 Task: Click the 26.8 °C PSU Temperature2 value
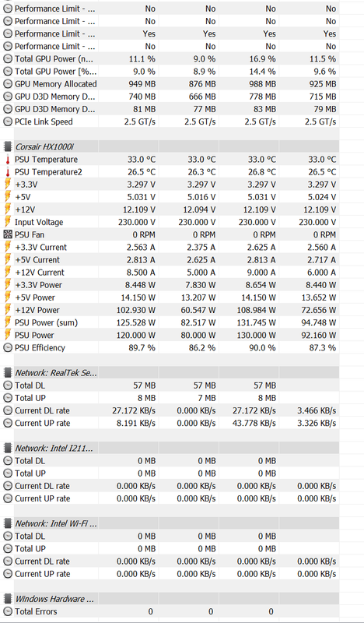pos(261,172)
